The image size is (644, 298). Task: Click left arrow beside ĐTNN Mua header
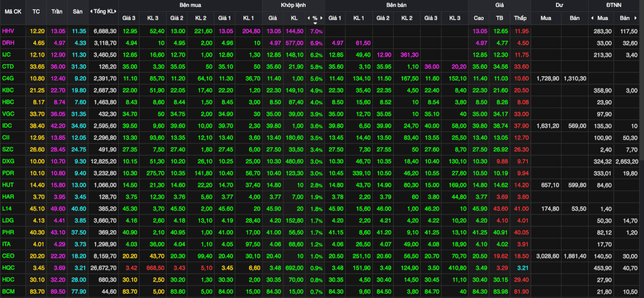tap(592, 18)
